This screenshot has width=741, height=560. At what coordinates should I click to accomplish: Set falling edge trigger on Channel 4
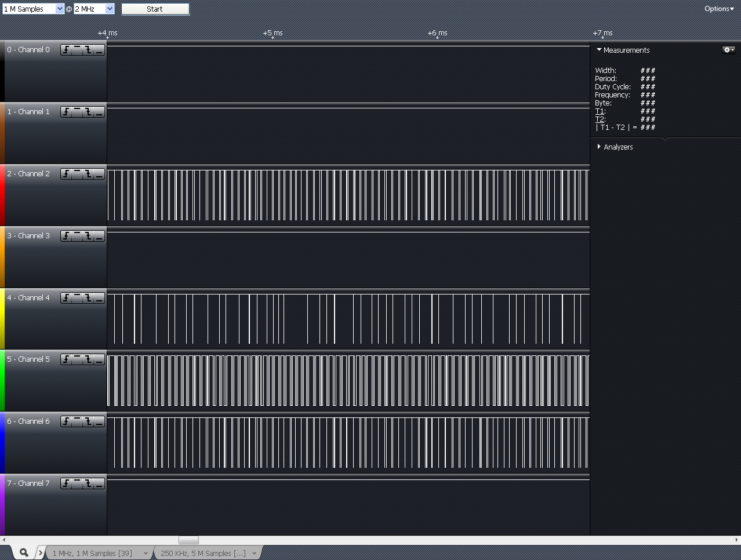(x=88, y=298)
